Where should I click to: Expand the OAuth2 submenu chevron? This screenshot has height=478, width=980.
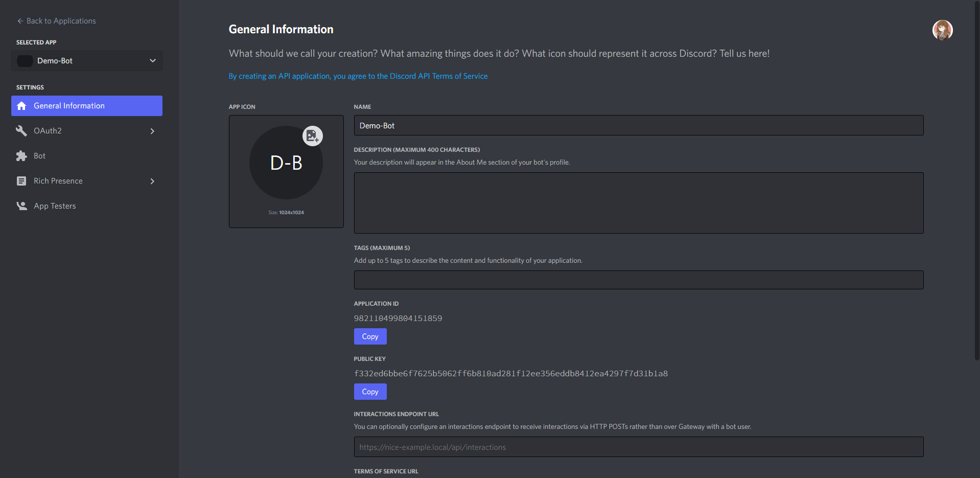[x=152, y=131]
